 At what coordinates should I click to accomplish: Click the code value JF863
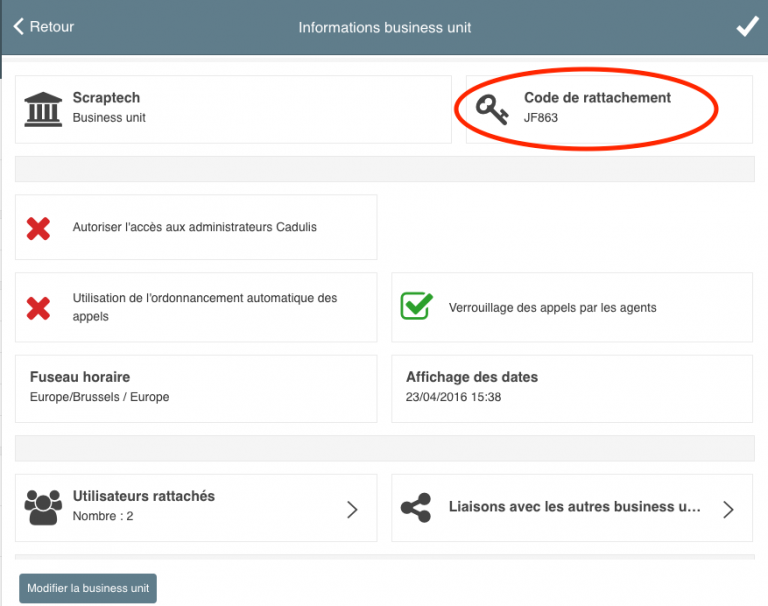(x=541, y=118)
